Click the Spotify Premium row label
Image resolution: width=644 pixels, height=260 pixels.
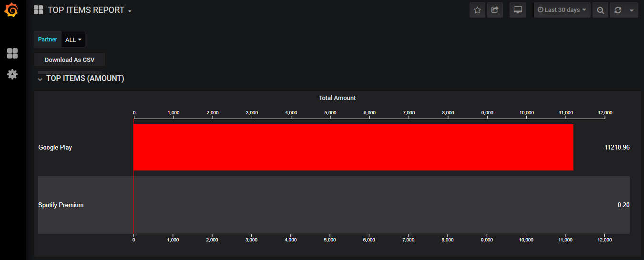tap(61, 205)
